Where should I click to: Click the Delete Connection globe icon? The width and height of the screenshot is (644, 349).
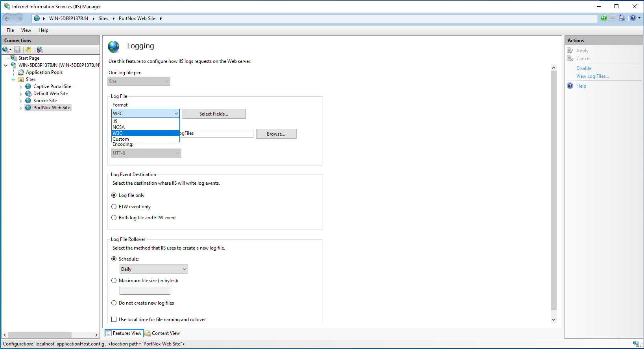(x=40, y=50)
